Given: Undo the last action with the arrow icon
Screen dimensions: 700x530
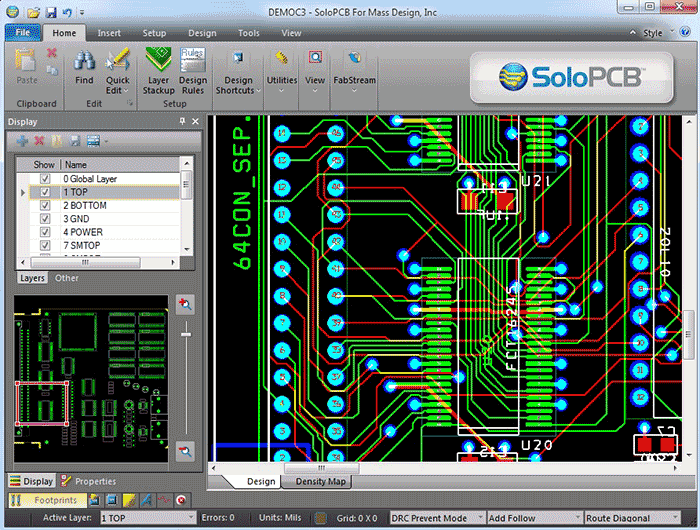Looking at the screenshot, I should 67,13.
